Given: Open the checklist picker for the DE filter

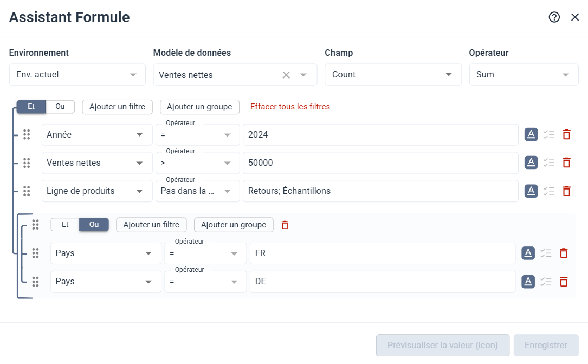Looking at the screenshot, I should click(x=546, y=282).
